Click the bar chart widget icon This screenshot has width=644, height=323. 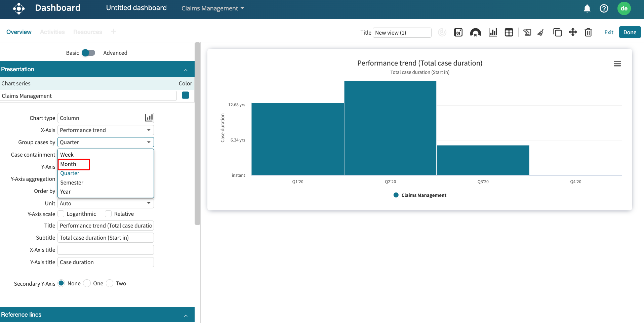pos(493,33)
